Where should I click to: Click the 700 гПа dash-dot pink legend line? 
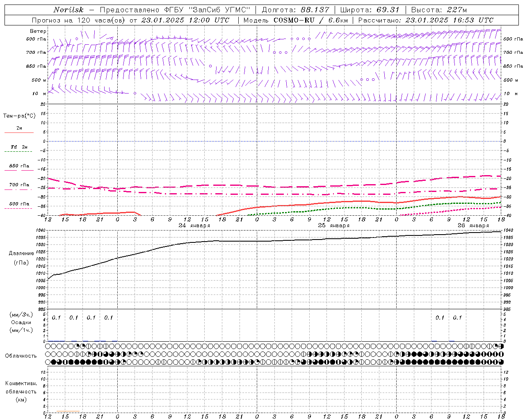point(18,189)
